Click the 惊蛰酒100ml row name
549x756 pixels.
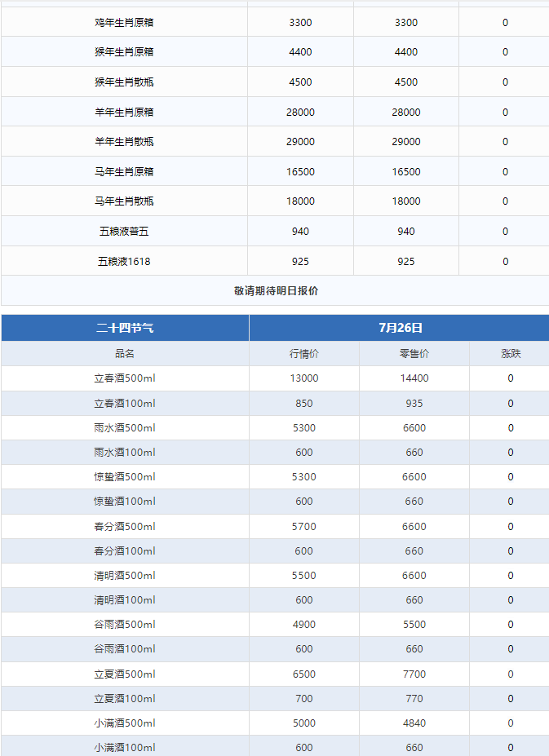coord(125,502)
